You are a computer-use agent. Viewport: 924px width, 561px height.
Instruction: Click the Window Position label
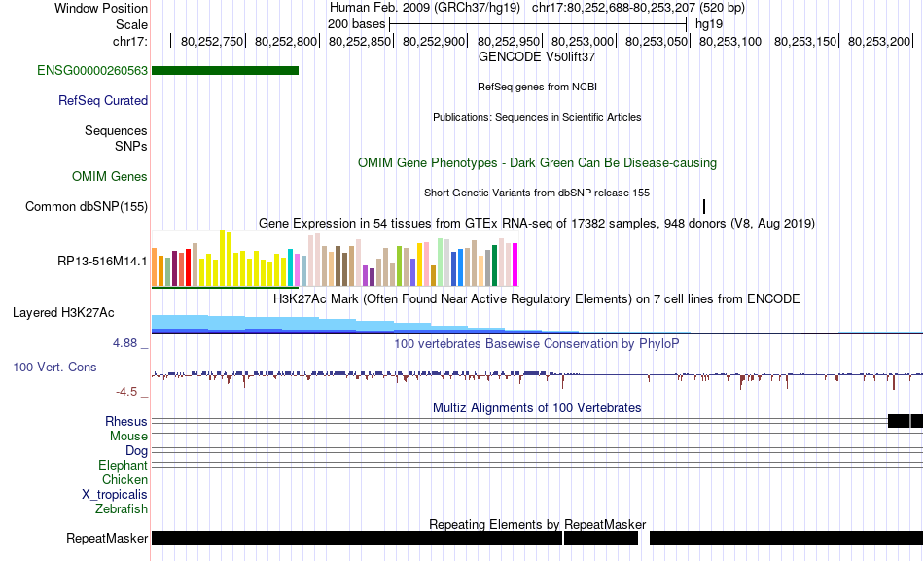click(x=101, y=8)
